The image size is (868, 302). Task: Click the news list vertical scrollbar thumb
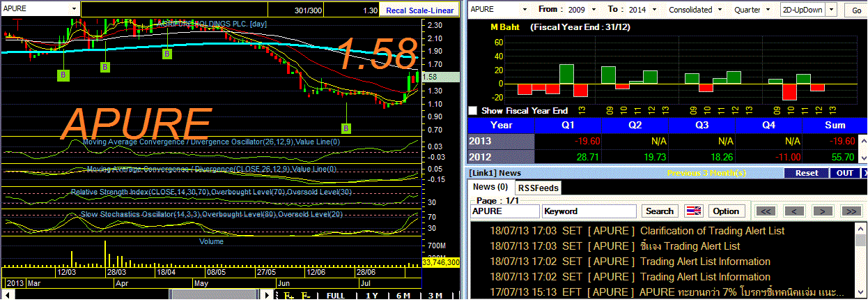[860, 240]
